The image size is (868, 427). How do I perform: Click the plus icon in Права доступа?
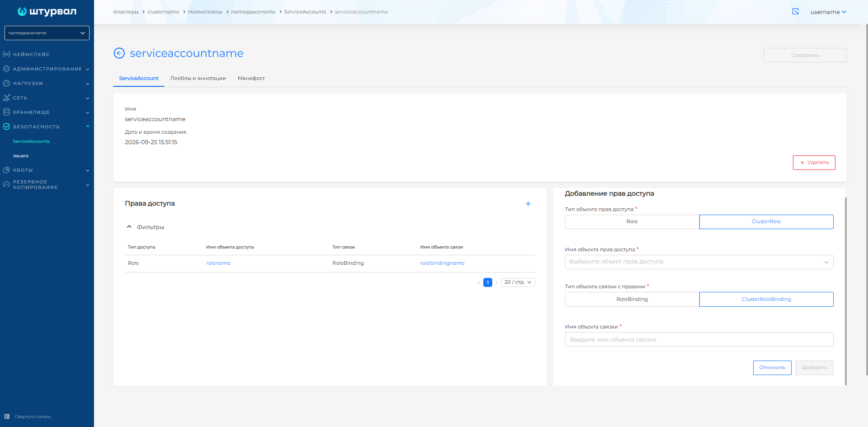pos(528,204)
